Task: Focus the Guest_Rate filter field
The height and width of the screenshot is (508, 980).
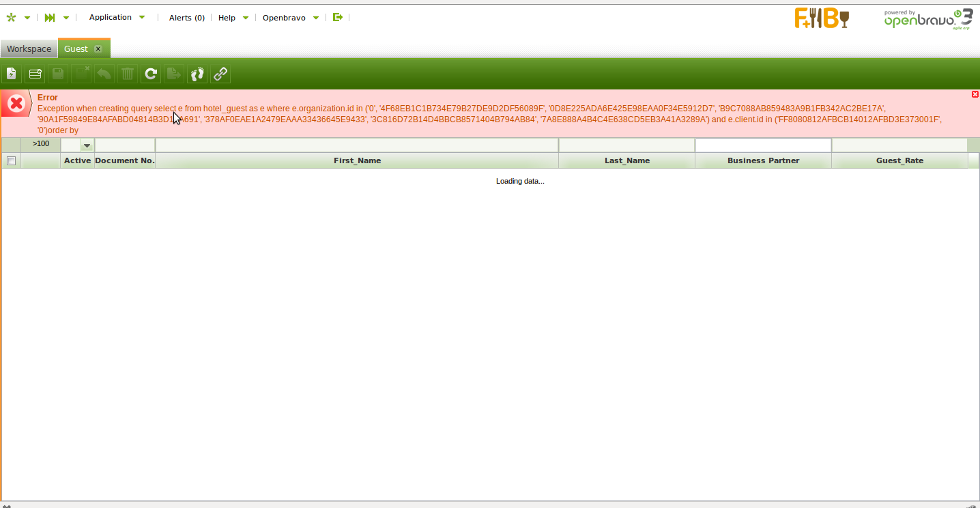Action: tap(899, 145)
